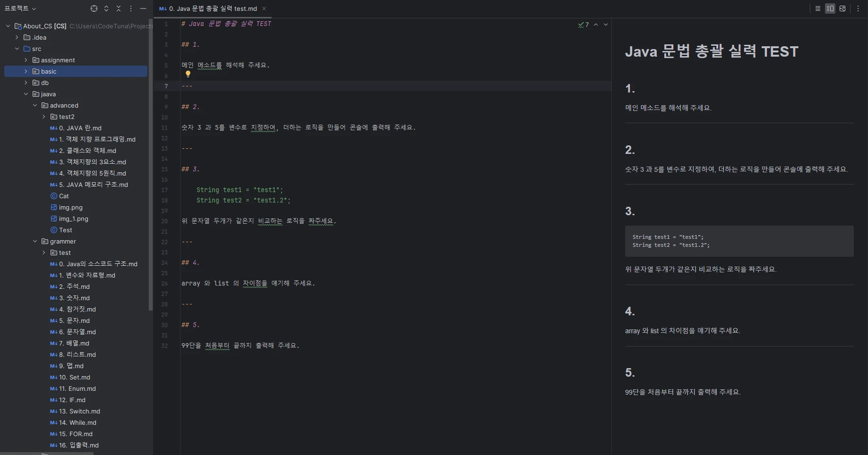Open the 프로젝트 view dropdown
The image size is (868, 455).
[20, 8]
